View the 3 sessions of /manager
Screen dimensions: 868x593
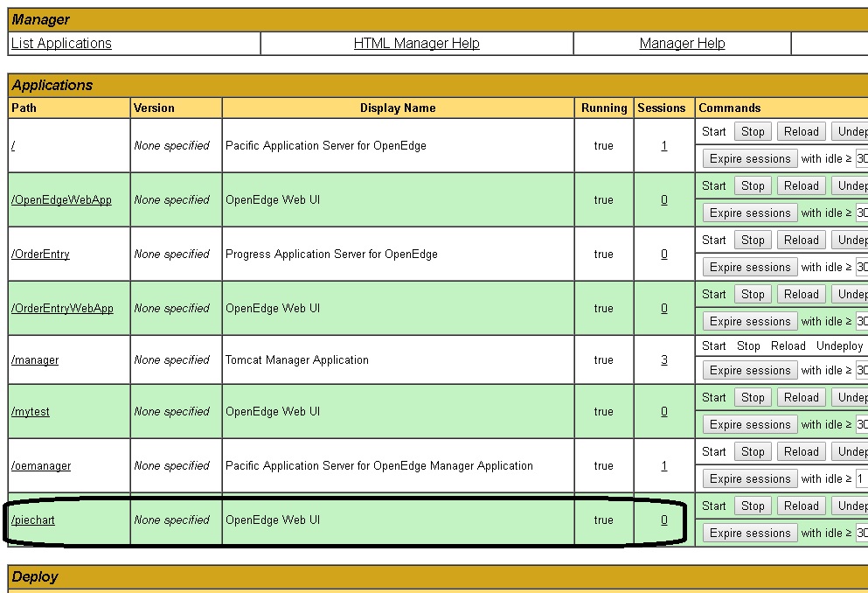point(663,359)
